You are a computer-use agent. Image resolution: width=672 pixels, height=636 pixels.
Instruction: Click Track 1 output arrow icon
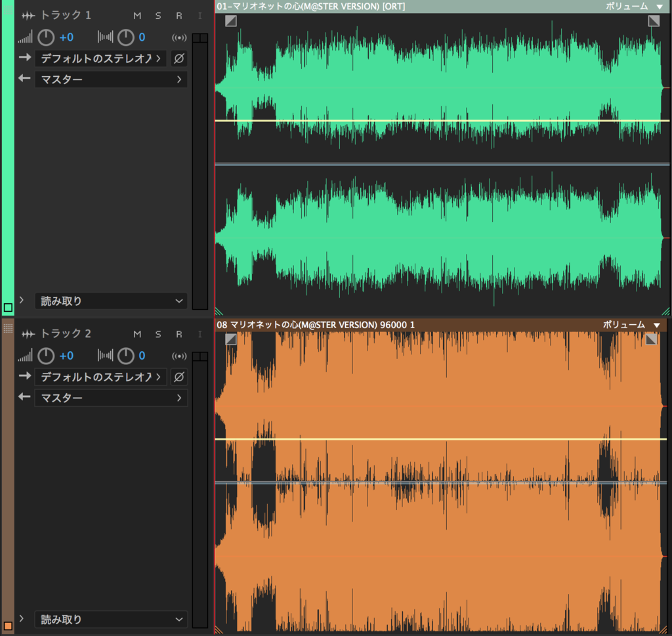[x=24, y=78]
